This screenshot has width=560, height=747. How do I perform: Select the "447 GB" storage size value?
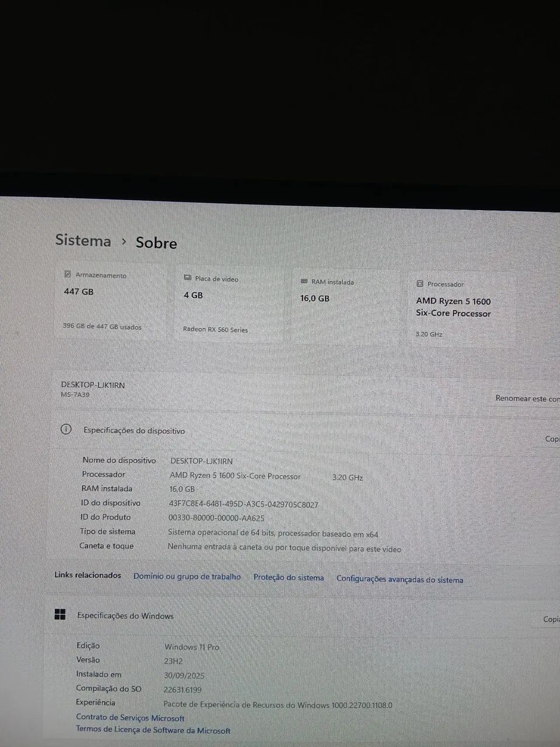coord(79,292)
